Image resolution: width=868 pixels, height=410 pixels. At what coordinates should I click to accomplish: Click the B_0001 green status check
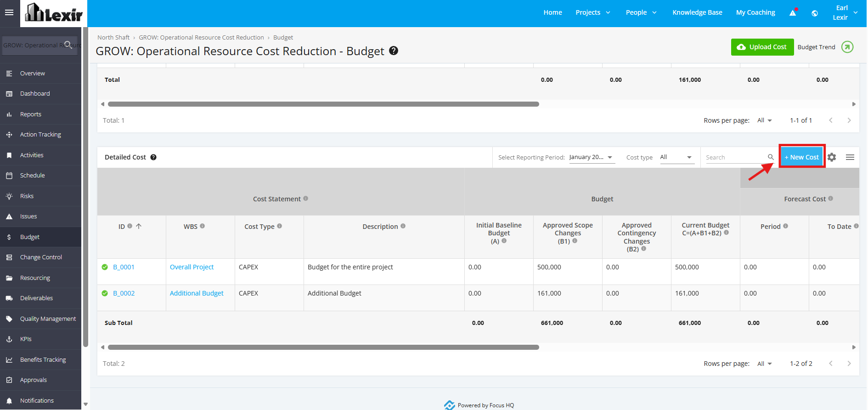(105, 267)
